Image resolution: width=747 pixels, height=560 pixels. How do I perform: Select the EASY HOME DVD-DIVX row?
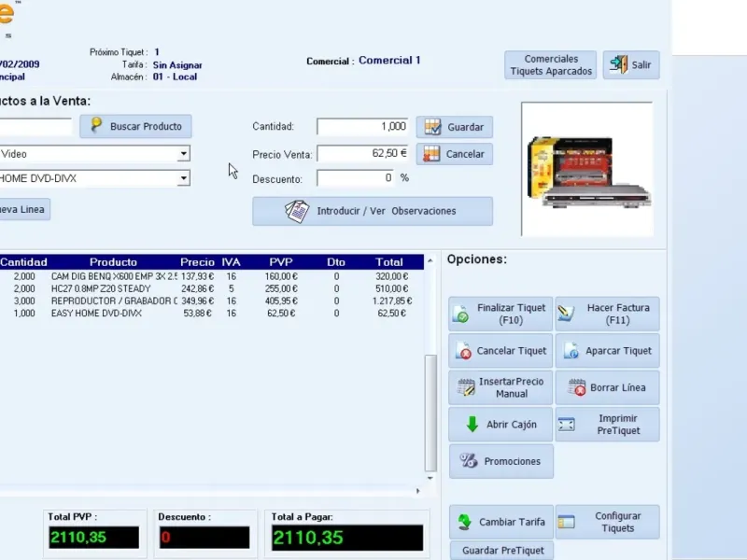(212, 314)
